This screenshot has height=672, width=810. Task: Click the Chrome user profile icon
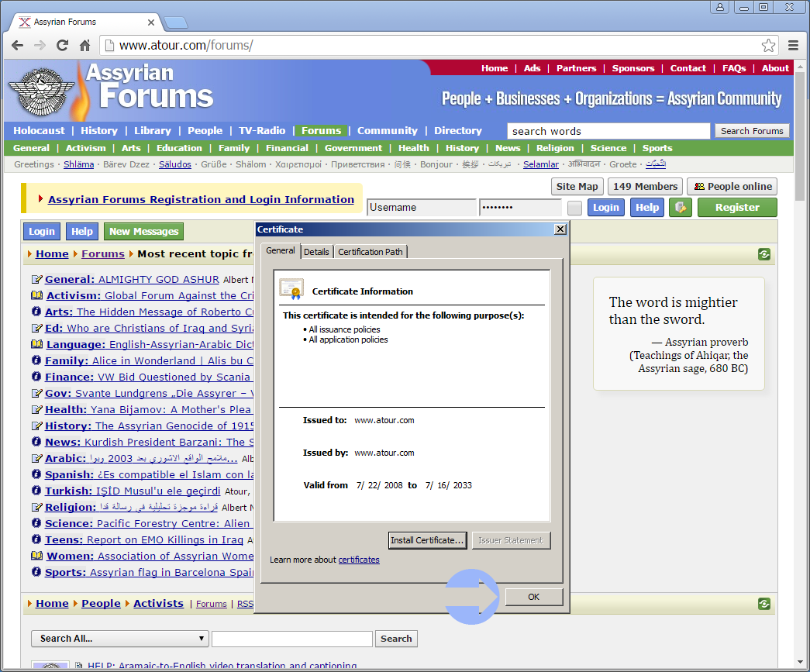click(719, 7)
